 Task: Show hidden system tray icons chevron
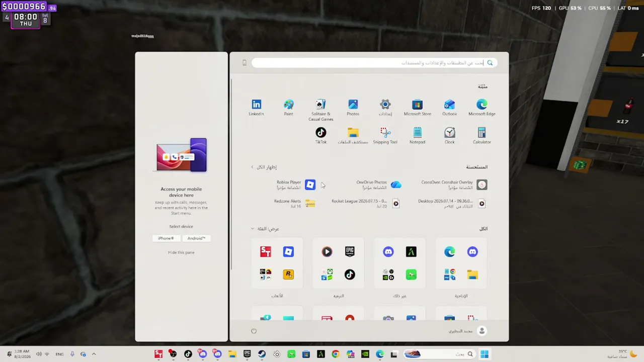click(x=94, y=354)
